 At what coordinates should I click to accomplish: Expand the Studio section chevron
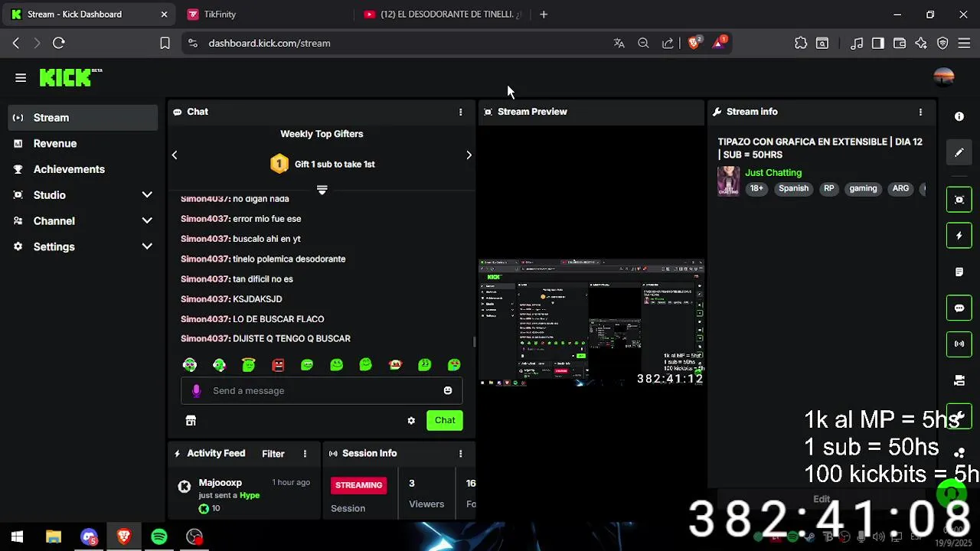click(x=147, y=195)
